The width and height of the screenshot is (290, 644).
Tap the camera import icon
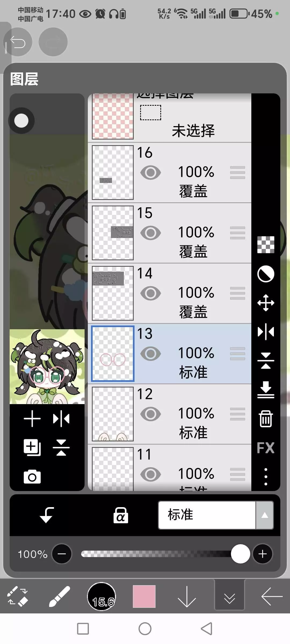point(32,477)
